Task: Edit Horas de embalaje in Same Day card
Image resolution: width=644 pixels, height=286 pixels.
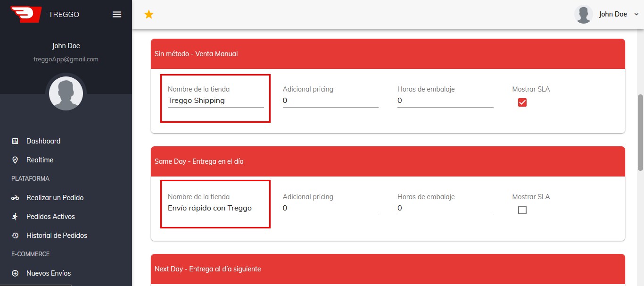Action: (x=446, y=208)
